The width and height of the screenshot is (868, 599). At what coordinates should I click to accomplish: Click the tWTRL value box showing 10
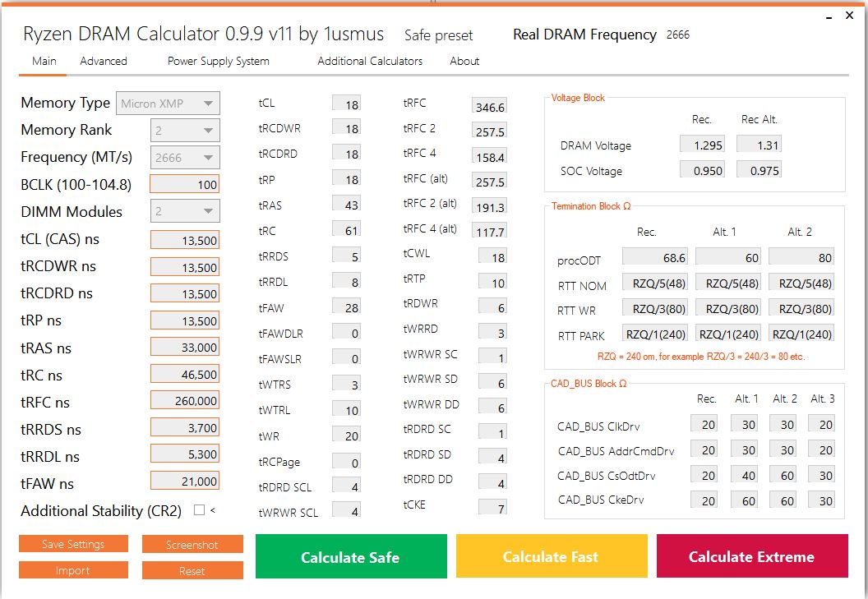click(x=347, y=410)
